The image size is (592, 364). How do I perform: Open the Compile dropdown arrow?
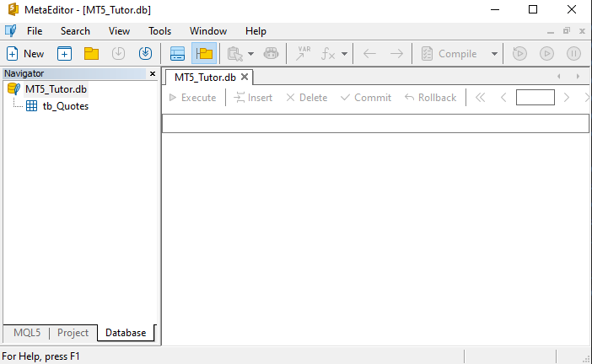[494, 54]
